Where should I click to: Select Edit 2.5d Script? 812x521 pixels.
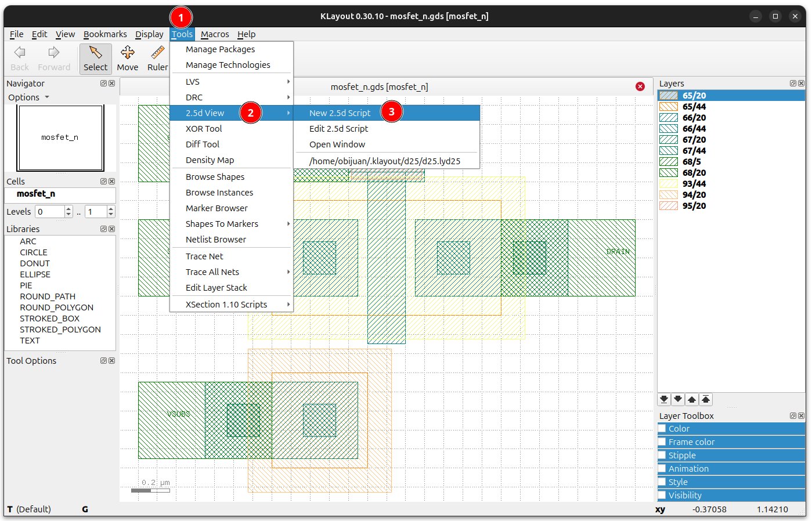click(387, 129)
